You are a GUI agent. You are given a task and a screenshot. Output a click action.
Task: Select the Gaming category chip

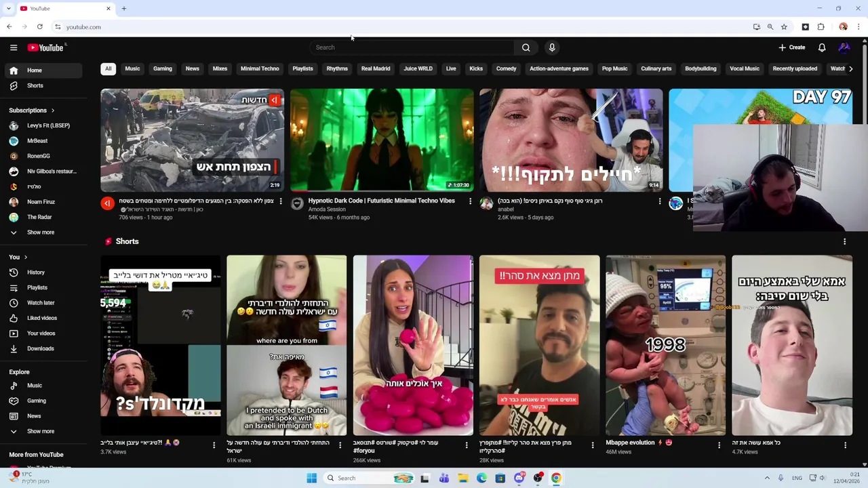pyautogui.click(x=163, y=68)
